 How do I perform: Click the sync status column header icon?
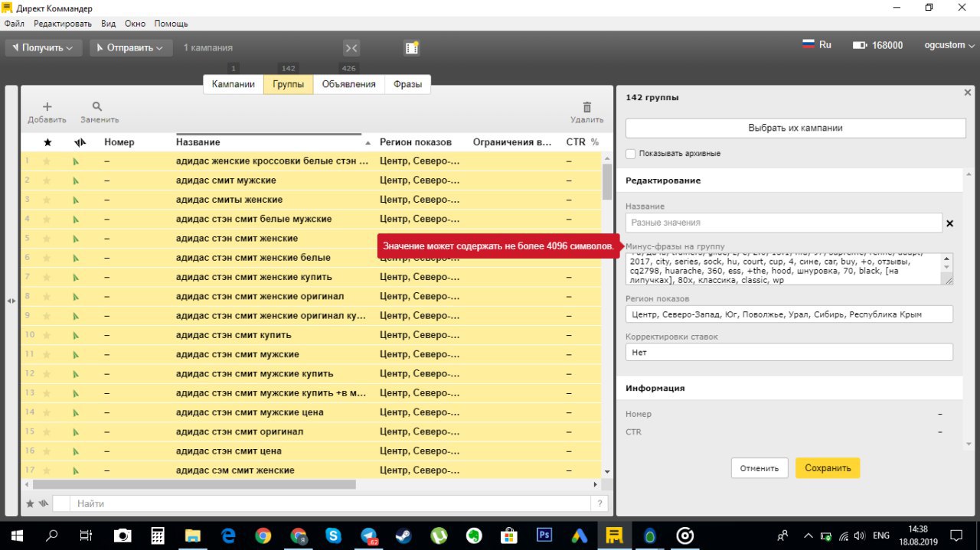(x=80, y=142)
